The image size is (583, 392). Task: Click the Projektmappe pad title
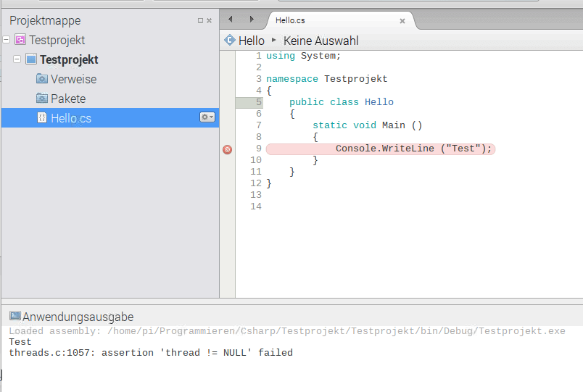[45, 20]
